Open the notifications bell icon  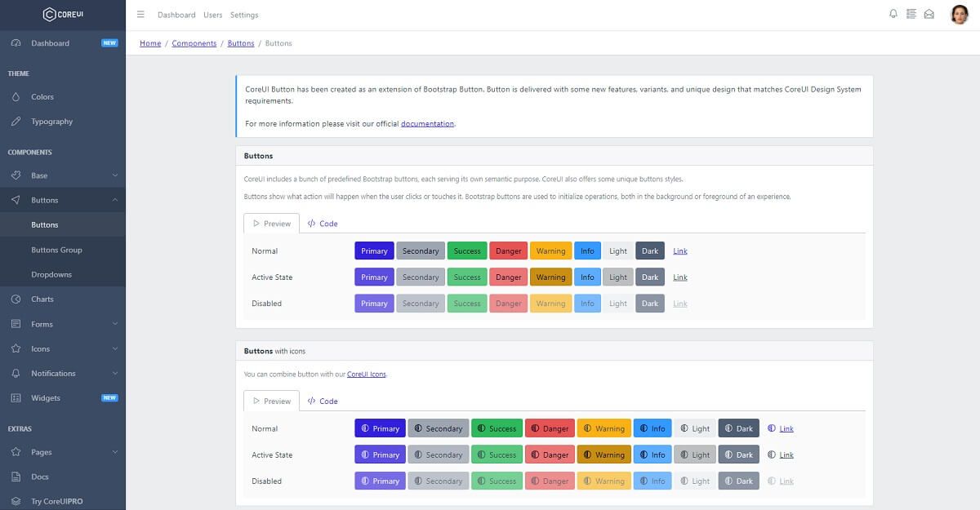(891, 14)
